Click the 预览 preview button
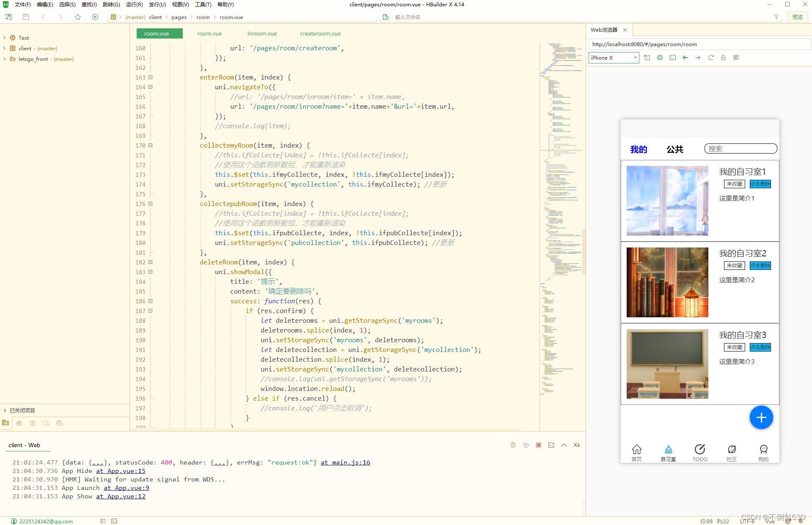This screenshot has width=812, height=525. click(798, 17)
